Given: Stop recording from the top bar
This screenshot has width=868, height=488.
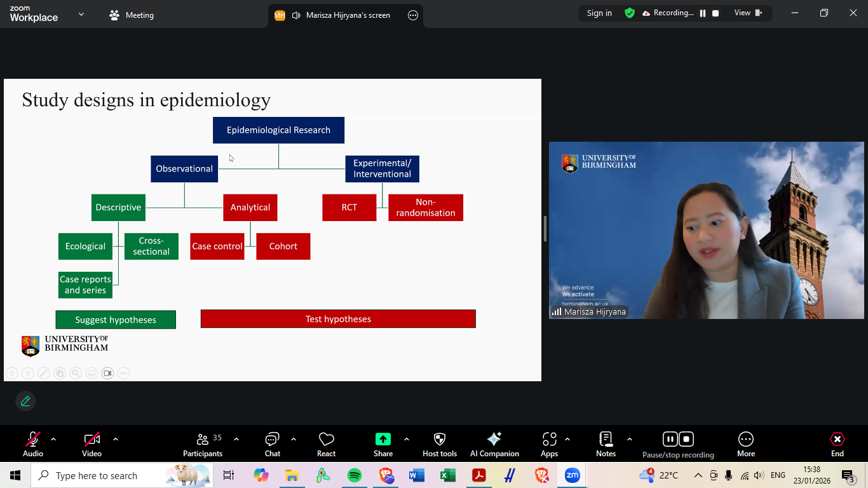Looking at the screenshot, I should (715, 13).
